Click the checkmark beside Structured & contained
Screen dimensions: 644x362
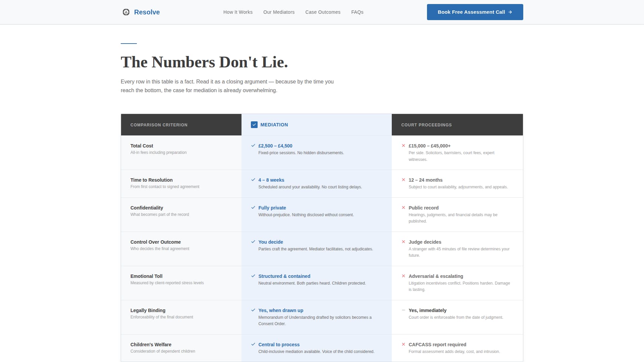tap(253, 276)
